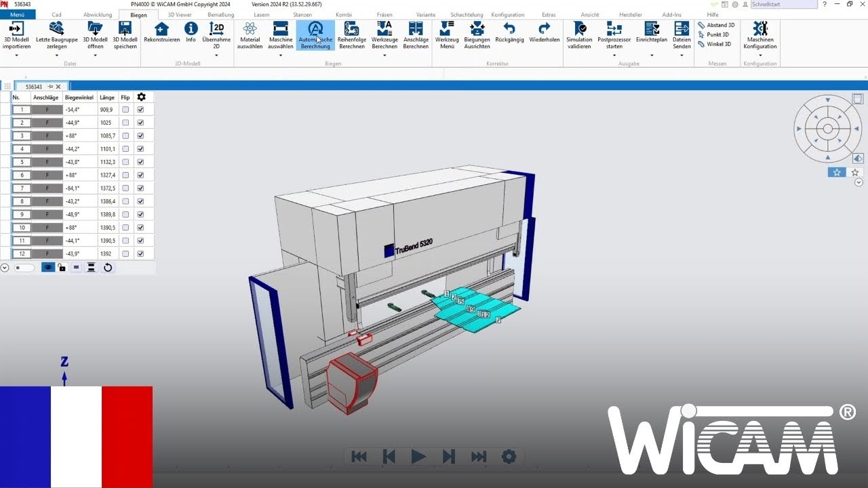This screenshot has height=488, width=868.
Task: Uncheck enabled checkbox for bend row 2
Action: [141, 123]
